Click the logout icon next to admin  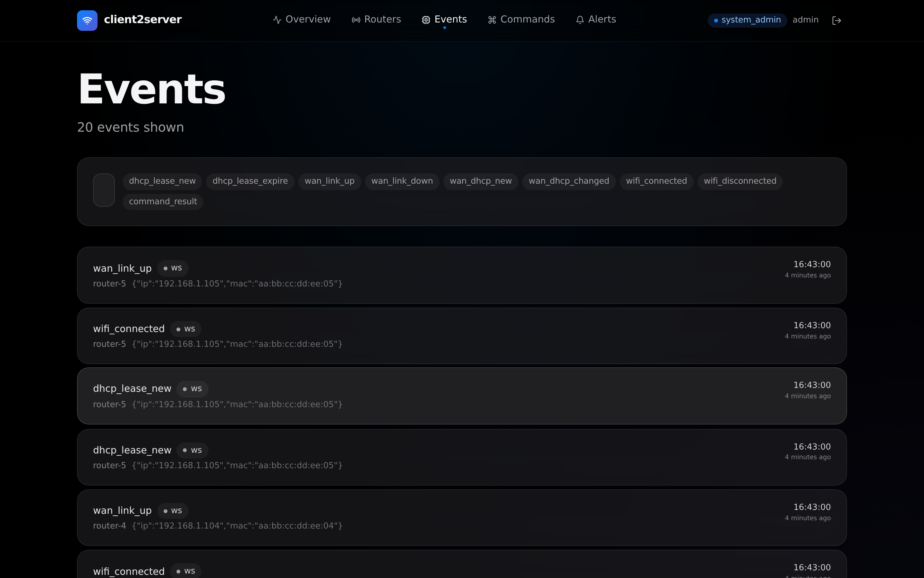pyautogui.click(x=836, y=20)
